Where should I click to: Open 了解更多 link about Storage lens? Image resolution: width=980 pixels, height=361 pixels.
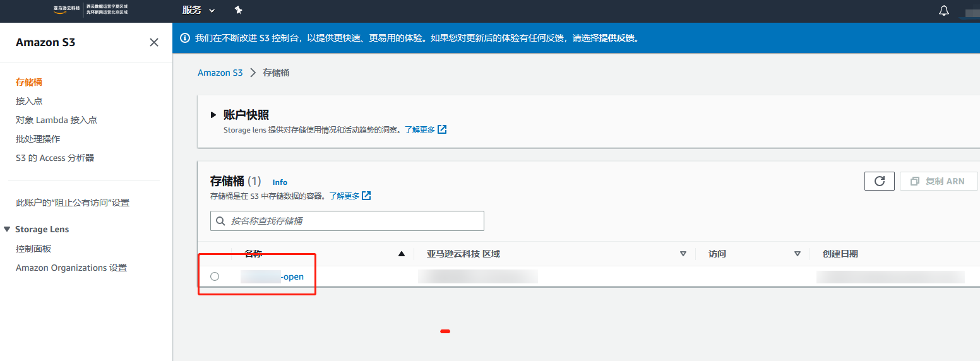(x=425, y=129)
